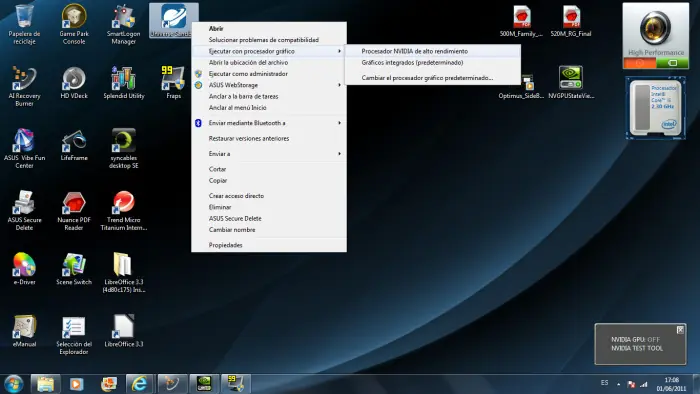Click the syncables desktop SE icon
Image resolution: width=700 pixels, height=394 pixels.
tap(124, 149)
